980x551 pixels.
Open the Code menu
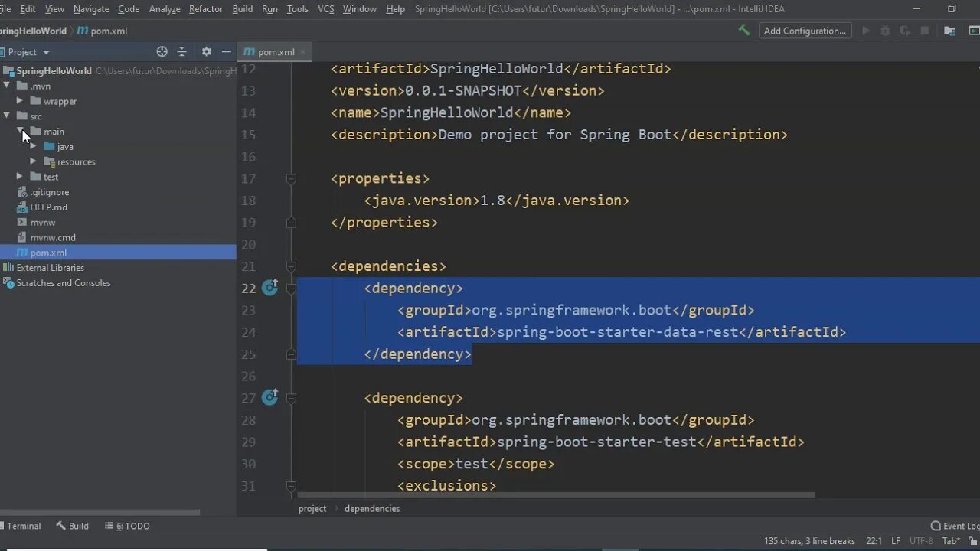pyautogui.click(x=129, y=9)
